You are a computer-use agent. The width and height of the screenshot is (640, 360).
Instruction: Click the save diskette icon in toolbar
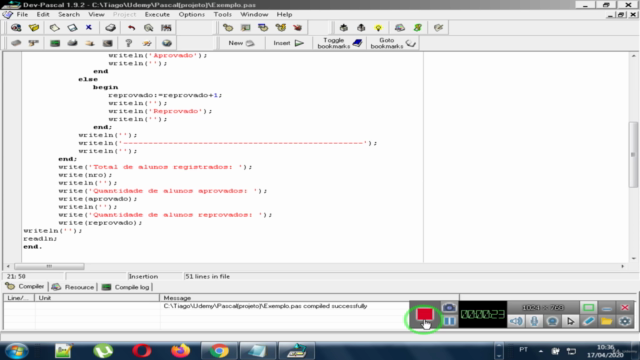(x=72, y=28)
